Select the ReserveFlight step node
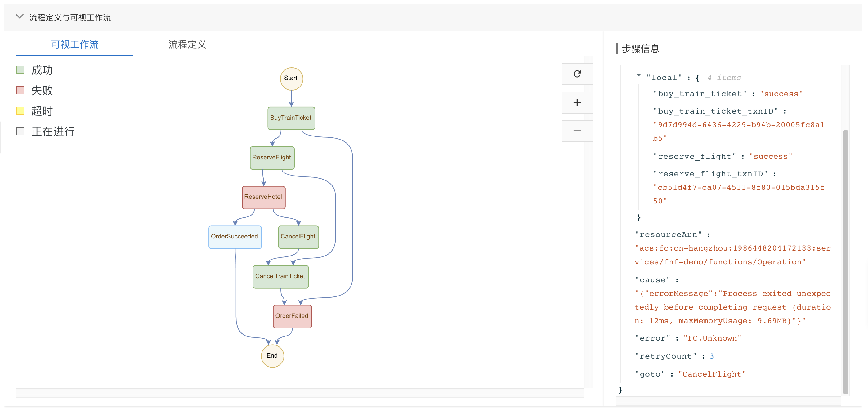Image resolution: width=868 pixels, height=410 pixels. [x=272, y=158]
